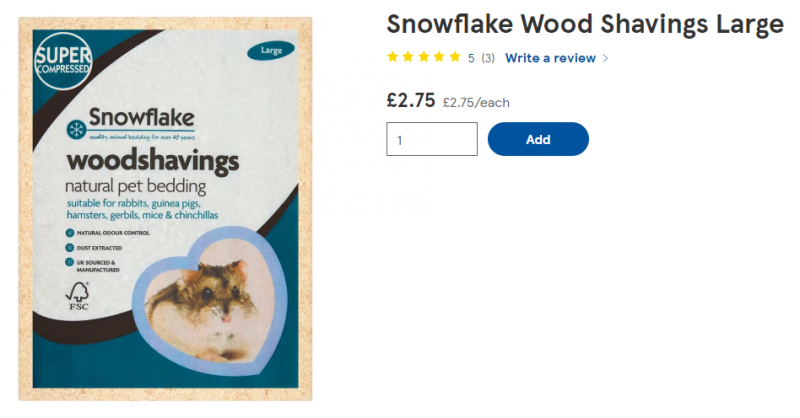Click the Snowflake Wood Shavings Large title
This screenshot has width=800, height=418.
click(x=585, y=24)
